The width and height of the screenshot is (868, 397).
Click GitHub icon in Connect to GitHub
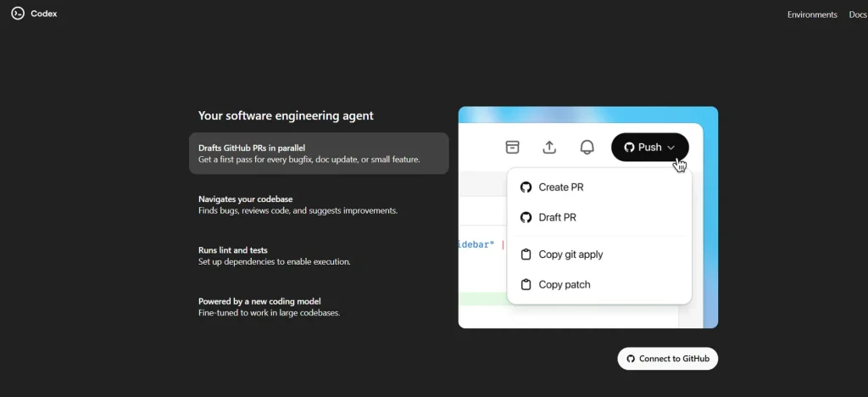631,359
